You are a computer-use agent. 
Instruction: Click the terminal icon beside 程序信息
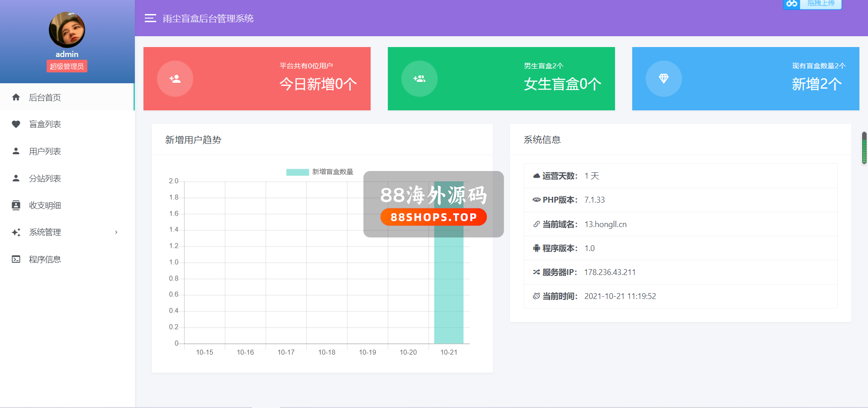click(16, 259)
